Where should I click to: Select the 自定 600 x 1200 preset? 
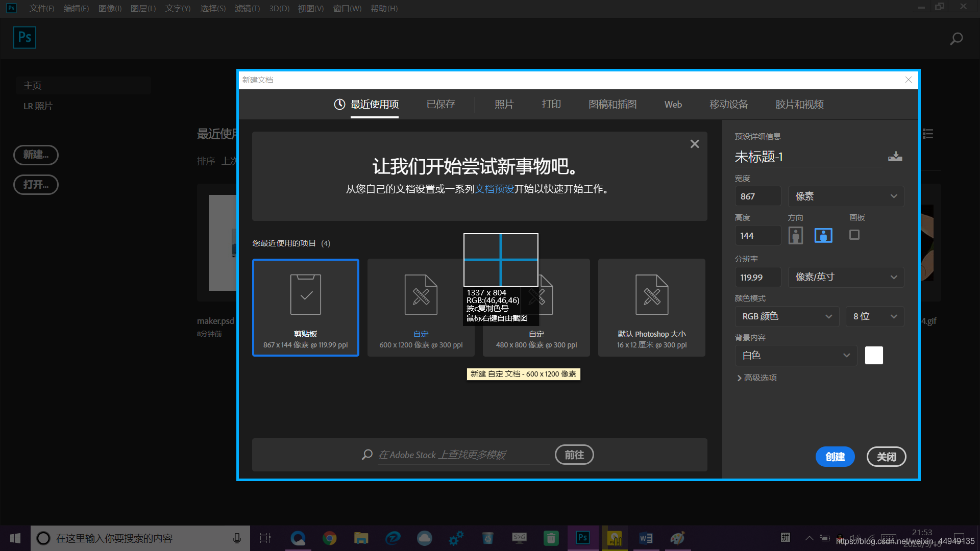(x=421, y=308)
